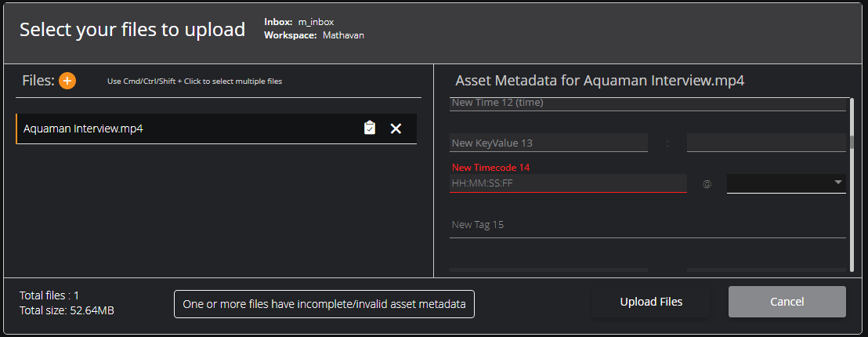The height and width of the screenshot is (337, 868).
Task: Add files with the orange plus icon
Action: [67, 81]
